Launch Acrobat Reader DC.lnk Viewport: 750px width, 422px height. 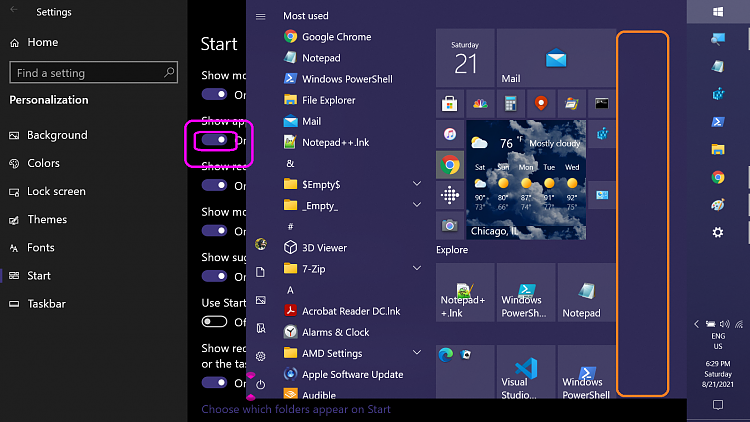(342, 311)
